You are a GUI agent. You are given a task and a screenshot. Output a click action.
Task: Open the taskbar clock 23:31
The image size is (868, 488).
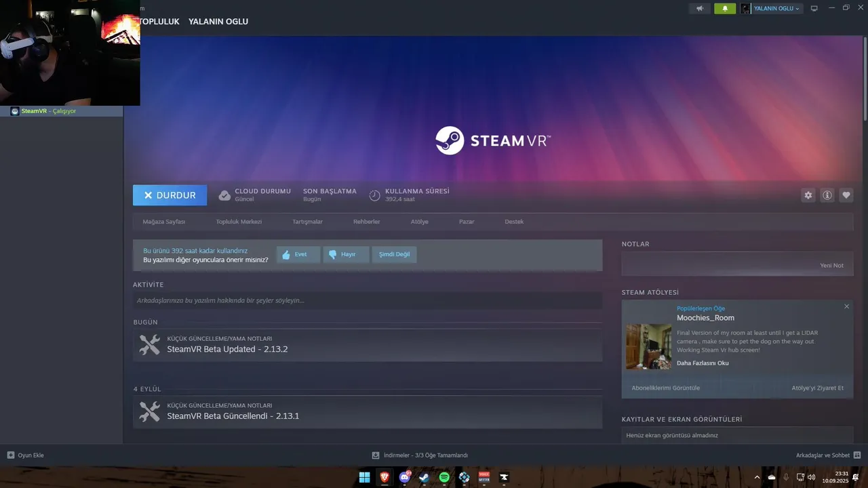click(835, 477)
